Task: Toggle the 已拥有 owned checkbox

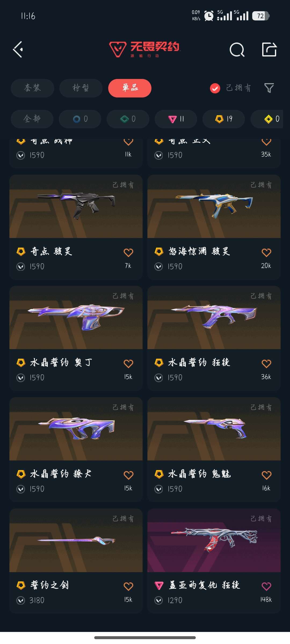Action: [x=215, y=88]
